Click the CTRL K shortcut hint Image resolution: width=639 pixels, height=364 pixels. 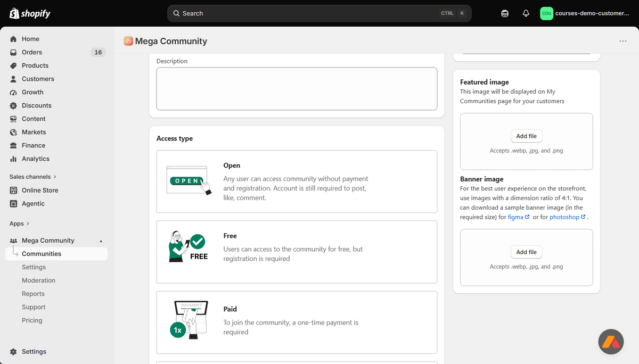point(454,13)
